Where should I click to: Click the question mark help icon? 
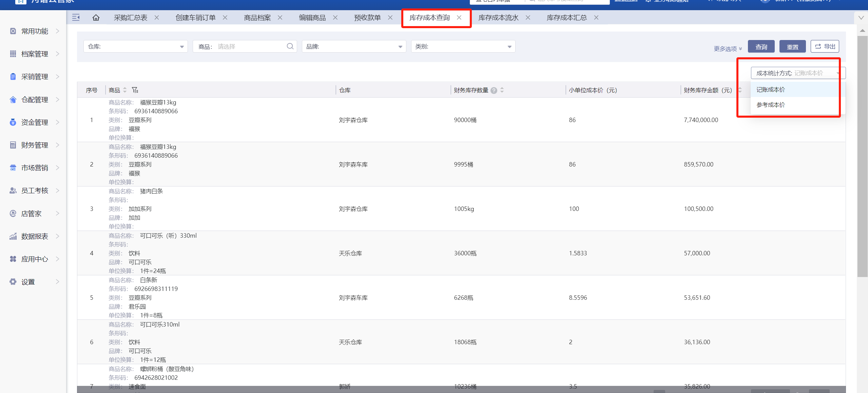[x=494, y=91]
